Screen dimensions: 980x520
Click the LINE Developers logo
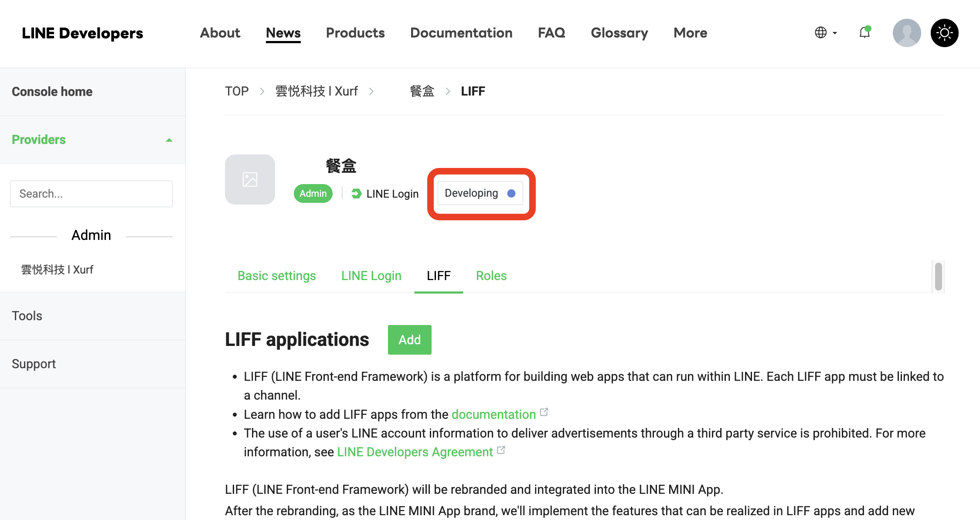(82, 33)
